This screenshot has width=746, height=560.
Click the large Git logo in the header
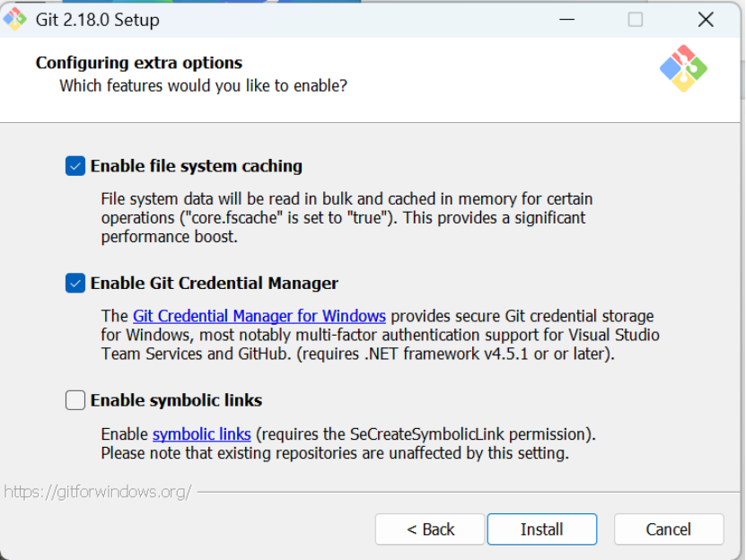point(683,68)
